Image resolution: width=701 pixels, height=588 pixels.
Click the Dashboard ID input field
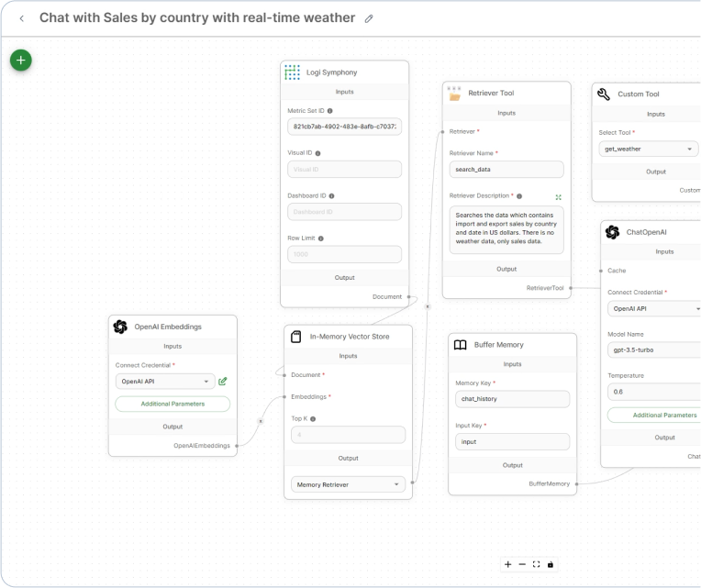344,212
